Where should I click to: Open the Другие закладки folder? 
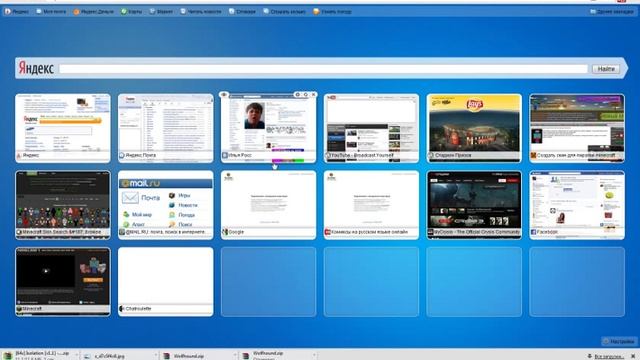611,12
